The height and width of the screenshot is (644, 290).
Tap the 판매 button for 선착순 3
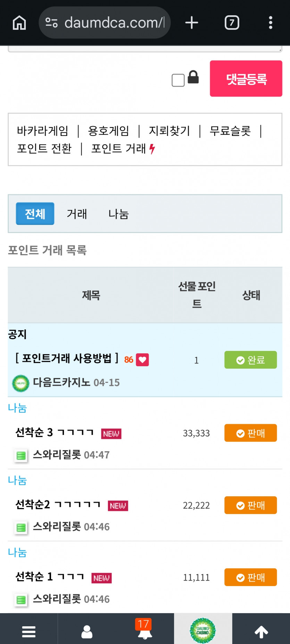tap(250, 433)
